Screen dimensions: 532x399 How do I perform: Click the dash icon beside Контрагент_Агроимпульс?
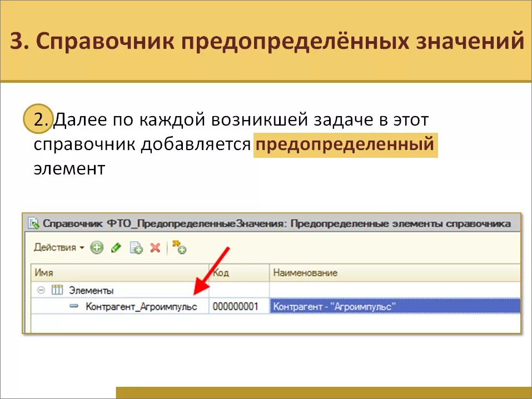coord(73,306)
